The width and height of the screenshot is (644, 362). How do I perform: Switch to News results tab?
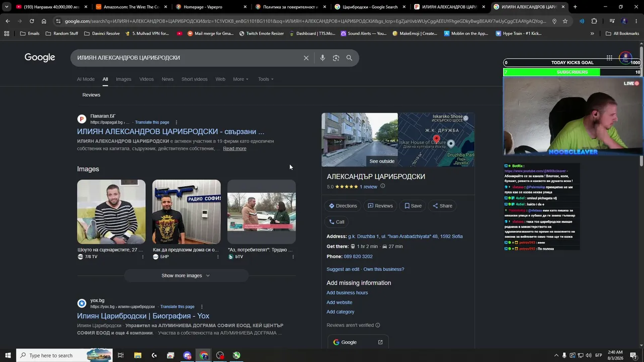168,79
